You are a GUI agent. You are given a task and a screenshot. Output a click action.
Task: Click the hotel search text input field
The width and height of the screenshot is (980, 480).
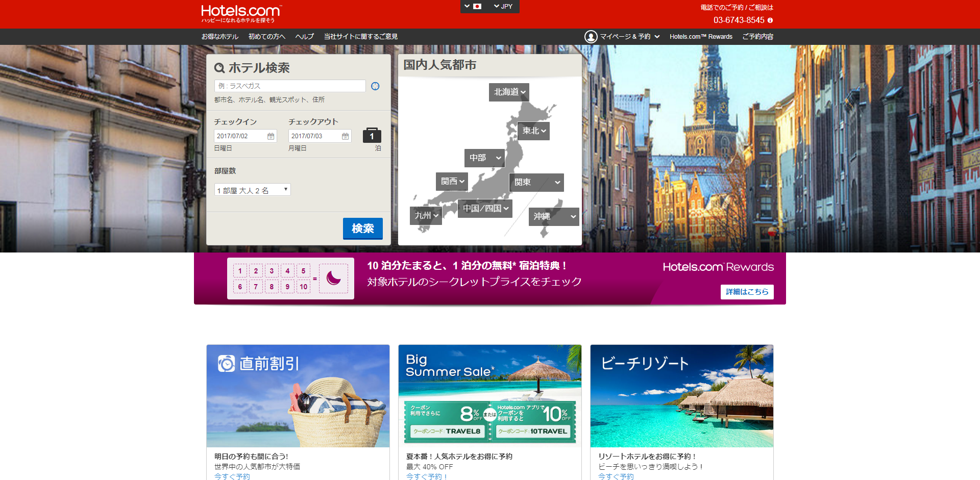289,86
